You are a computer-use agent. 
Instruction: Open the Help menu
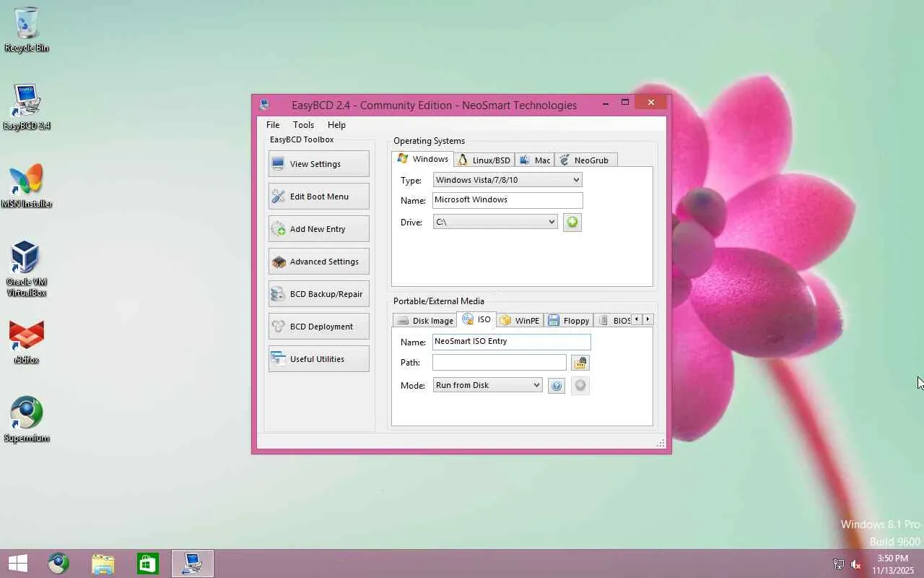pos(336,125)
